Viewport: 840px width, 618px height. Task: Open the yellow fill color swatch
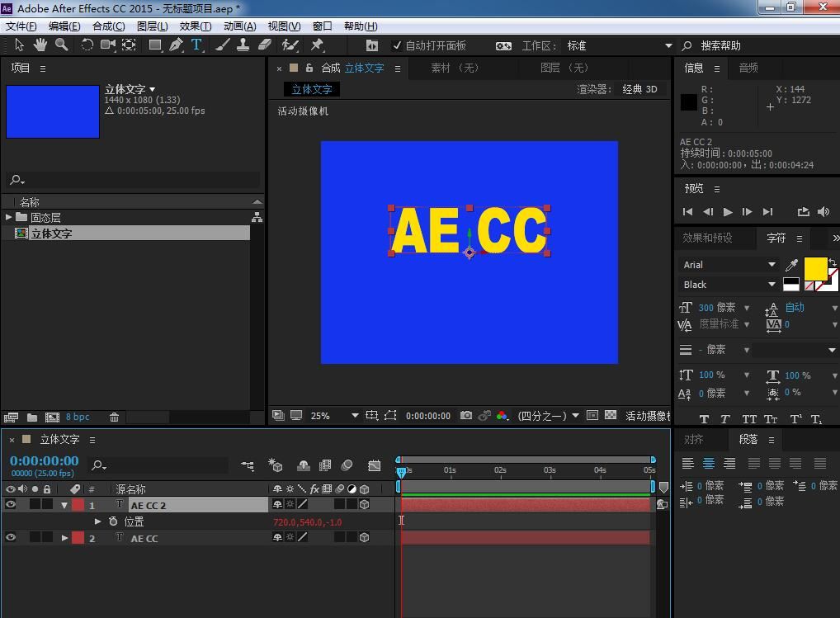[x=815, y=269]
